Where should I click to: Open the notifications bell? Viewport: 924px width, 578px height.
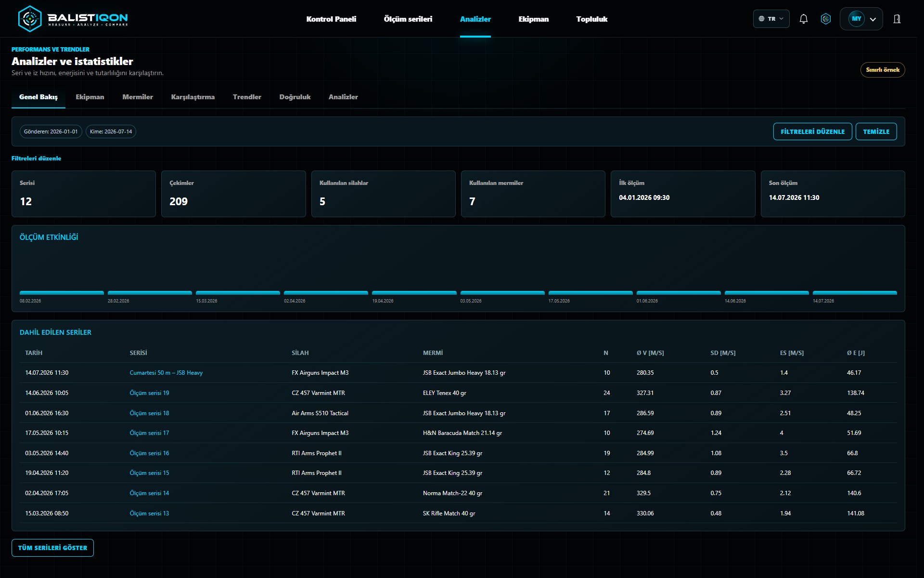coord(803,19)
